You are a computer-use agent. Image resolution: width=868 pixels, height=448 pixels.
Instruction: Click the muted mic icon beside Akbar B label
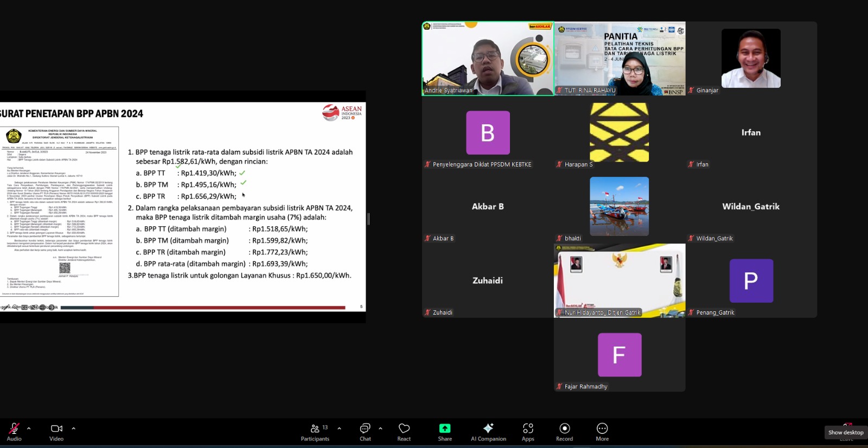click(427, 238)
